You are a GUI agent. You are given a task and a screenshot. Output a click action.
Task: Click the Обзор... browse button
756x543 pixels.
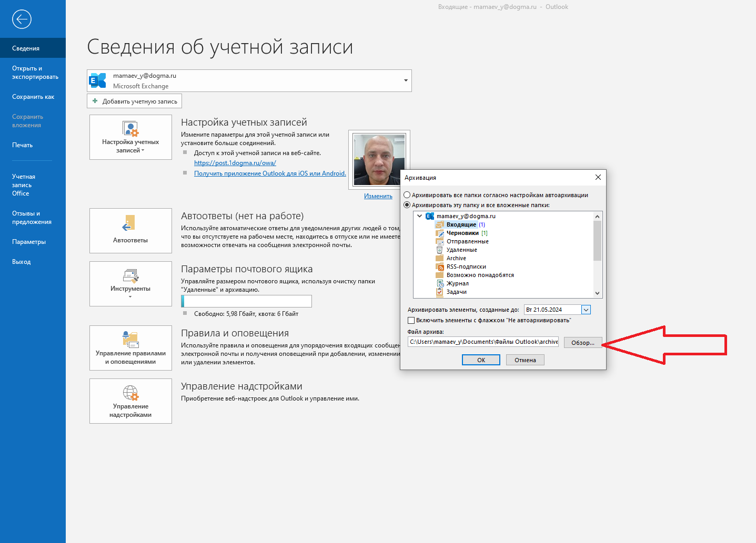click(x=582, y=343)
